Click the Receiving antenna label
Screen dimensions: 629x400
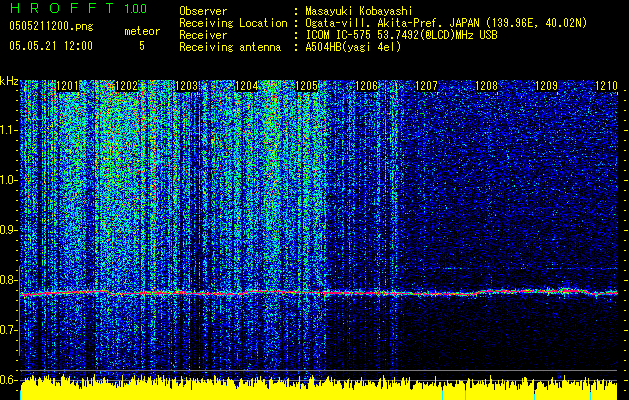click(x=230, y=47)
